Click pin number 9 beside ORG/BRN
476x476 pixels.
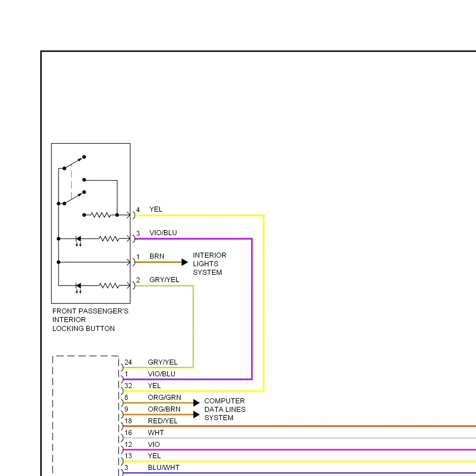126,409
